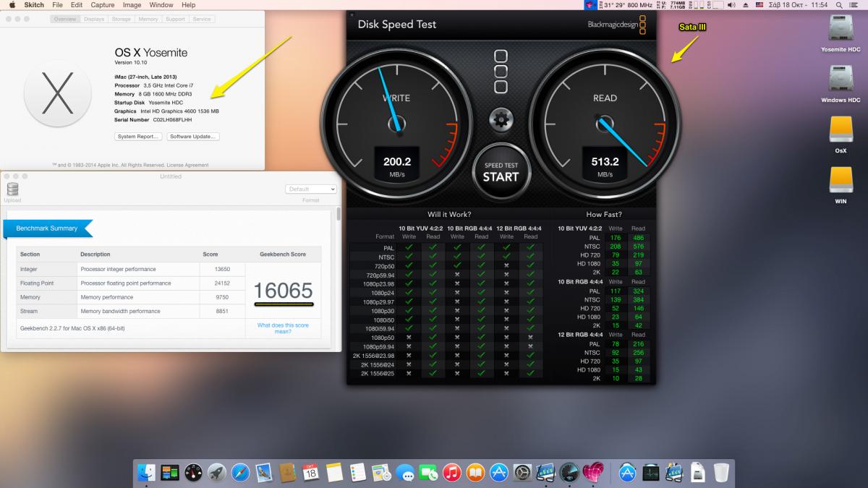Screen dimensions: 868x488
Task: Select the Overview tab
Action: [66, 19]
